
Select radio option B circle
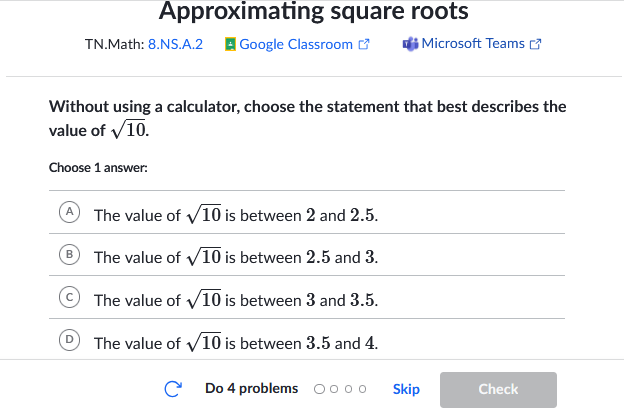(69, 254)
